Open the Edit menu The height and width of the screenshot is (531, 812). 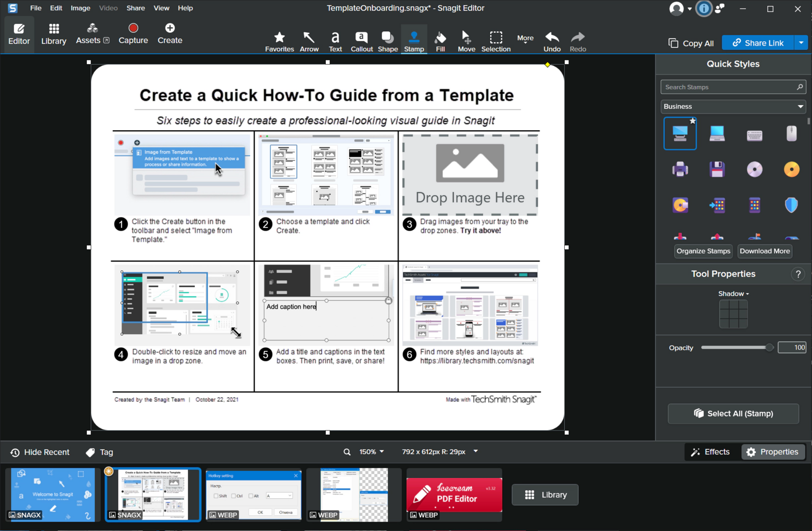56,8
